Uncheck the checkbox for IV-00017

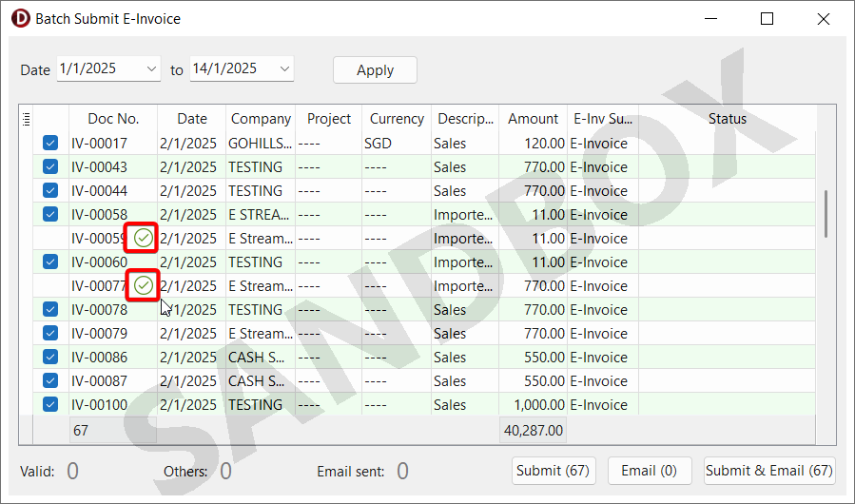50,144
